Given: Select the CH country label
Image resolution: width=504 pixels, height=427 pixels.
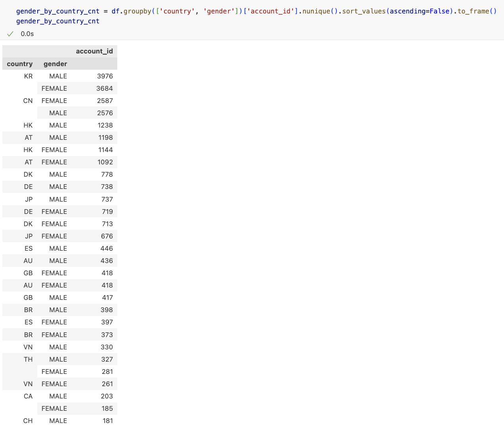Looking at the screenshot, I should coord(28,421).
